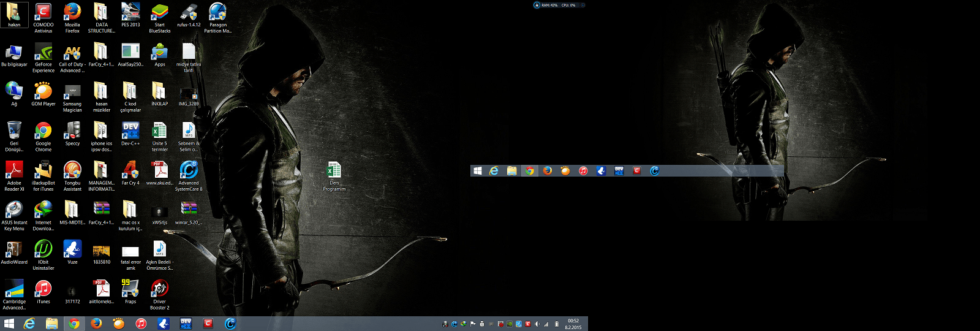This screenshot has height=331, width=980.
Task: Select the Ağ network desktop icon
Action: click(x=14, y=94)
